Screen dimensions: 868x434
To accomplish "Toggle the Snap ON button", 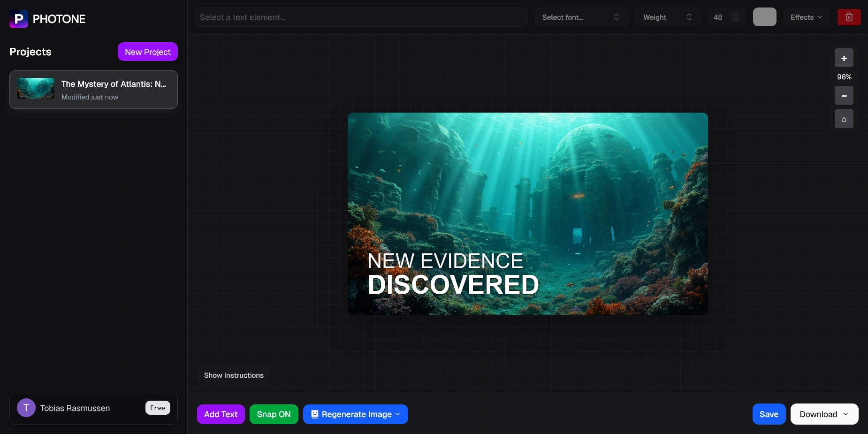I will [x=274, y=414].
